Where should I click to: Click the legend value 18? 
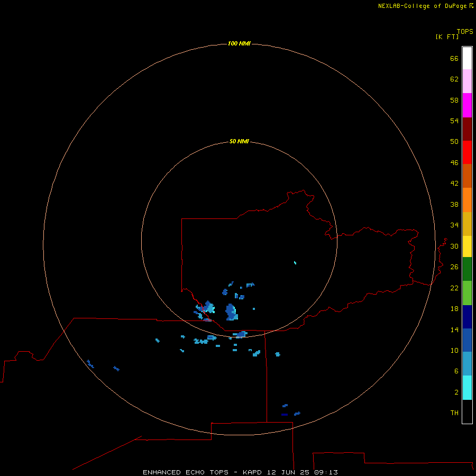tap(454, 309)
